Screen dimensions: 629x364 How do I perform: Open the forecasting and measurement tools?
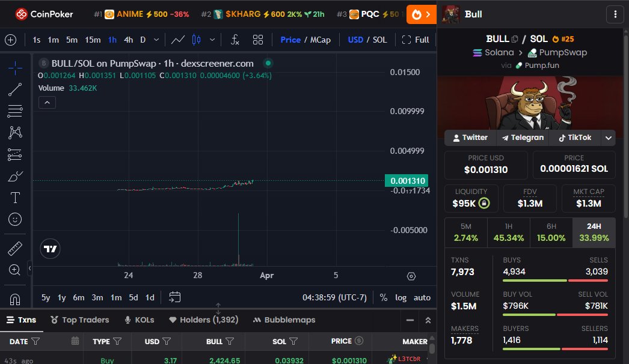tap(15, 154)
